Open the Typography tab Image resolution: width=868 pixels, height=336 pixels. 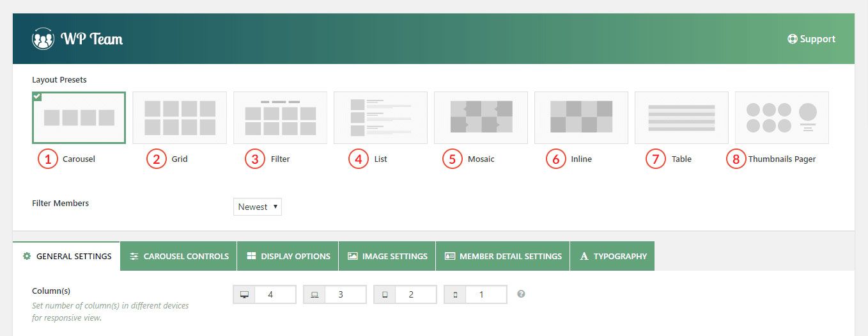point(612,256)
